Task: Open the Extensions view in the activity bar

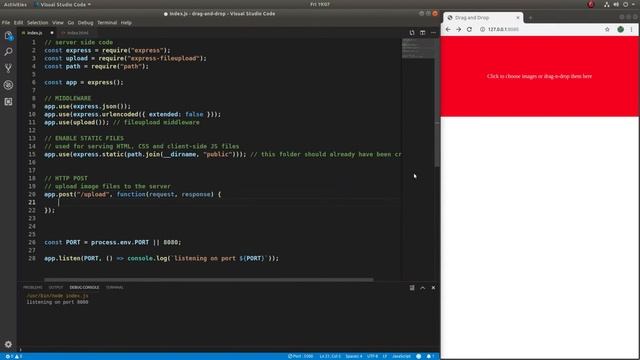Action: (8, 101)
